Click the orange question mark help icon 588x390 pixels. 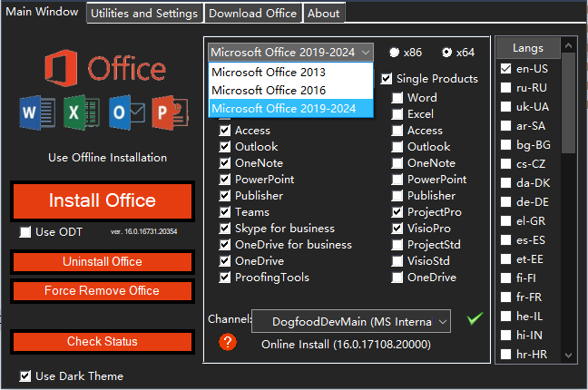[x=229, y=342]
